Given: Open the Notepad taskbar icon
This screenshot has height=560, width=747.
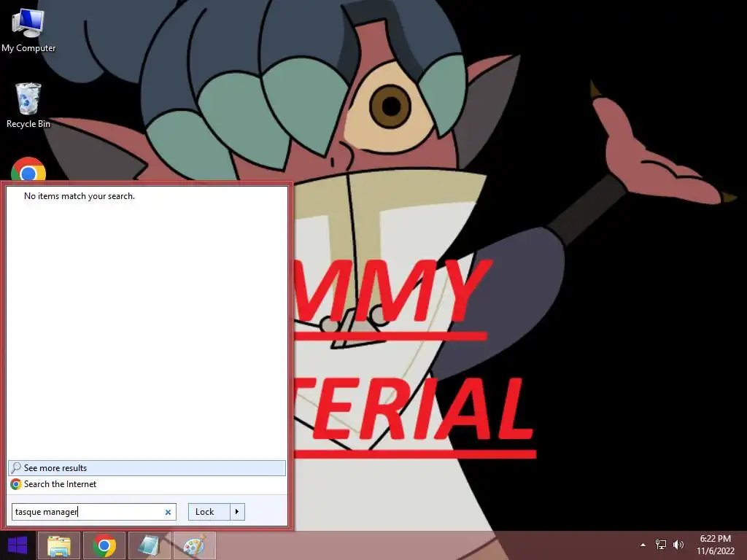Looking at the screenshot, I should pos(150,545).
